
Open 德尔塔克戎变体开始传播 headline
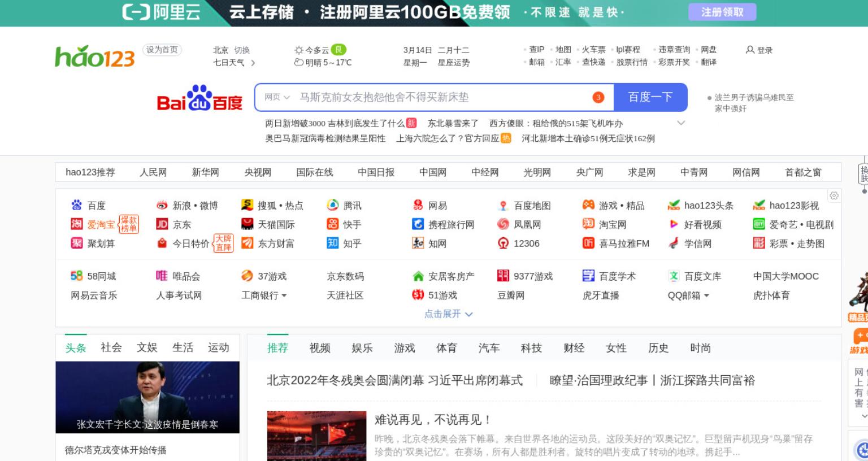coord(115,450)
